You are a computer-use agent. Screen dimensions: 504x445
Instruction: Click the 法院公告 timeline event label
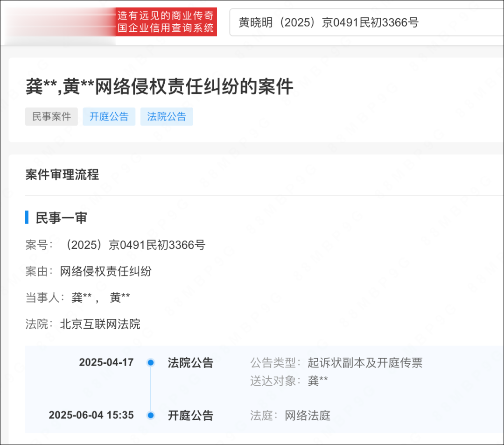click(190, 363)
